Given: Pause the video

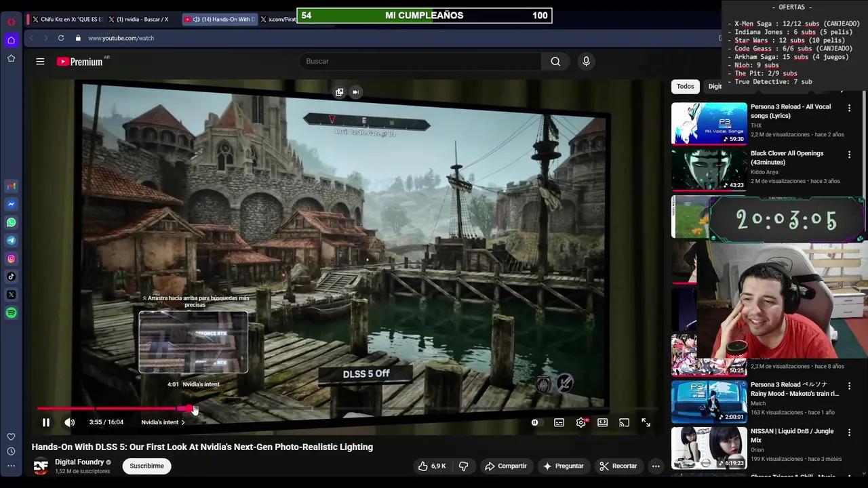Looking at the screenshot, I should click(x=46, y=422).
